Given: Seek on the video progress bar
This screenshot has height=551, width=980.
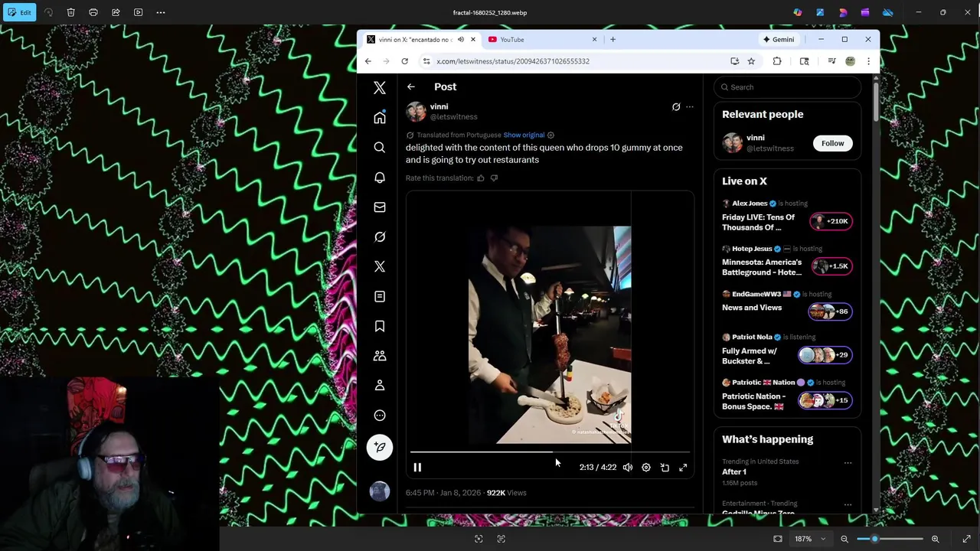Looking at the screenshot, I should coord(550,452).
